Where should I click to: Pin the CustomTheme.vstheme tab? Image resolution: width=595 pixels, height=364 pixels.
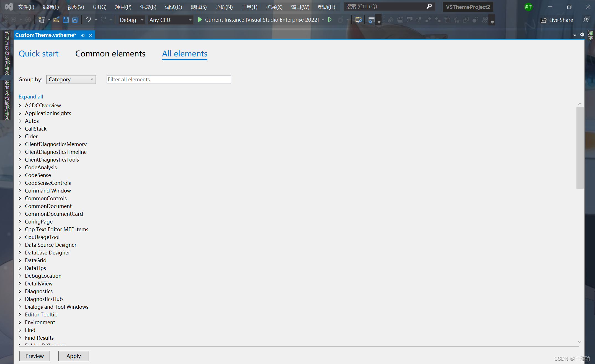coord(83,35)
